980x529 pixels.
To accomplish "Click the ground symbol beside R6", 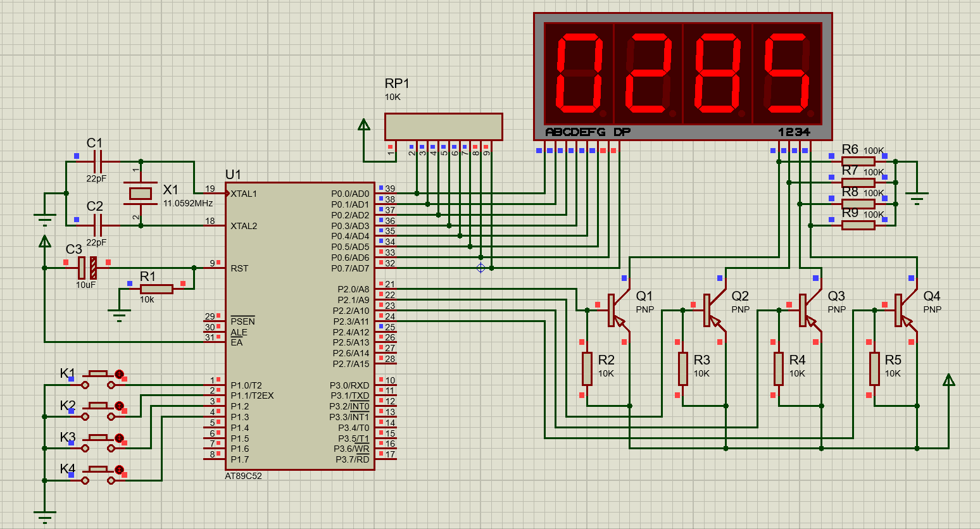I will (916, 197).
